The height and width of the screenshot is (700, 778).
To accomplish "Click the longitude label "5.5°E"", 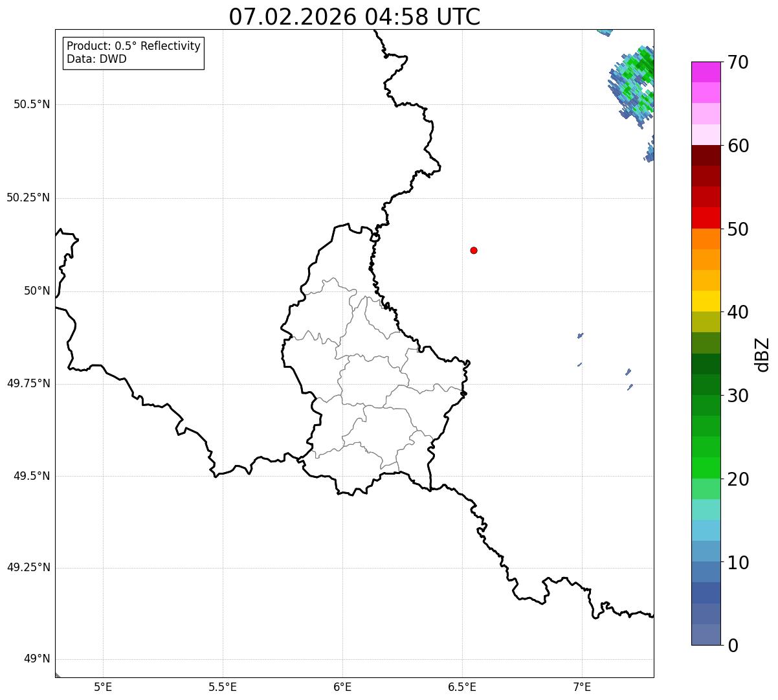I will (223, 687).
